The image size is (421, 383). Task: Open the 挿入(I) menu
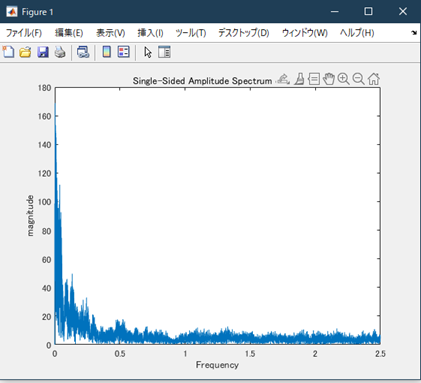click(x=150, y=33)
